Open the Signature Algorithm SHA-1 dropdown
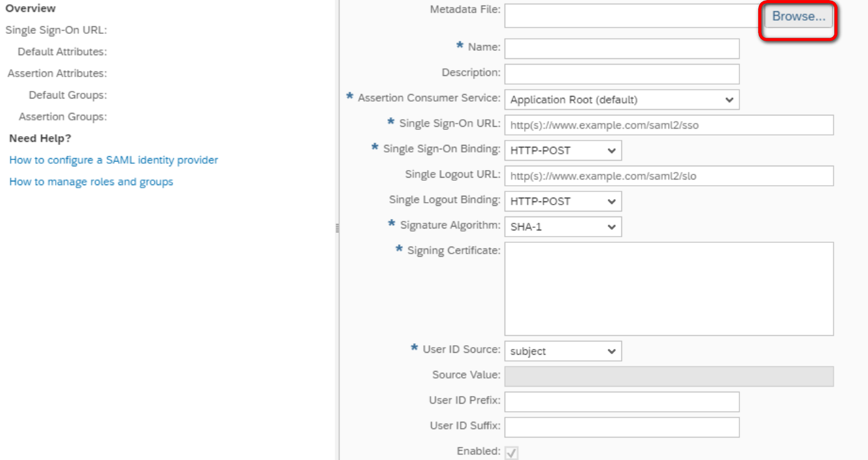Viewport: 868px width, 460px height. tap(562, 227)
